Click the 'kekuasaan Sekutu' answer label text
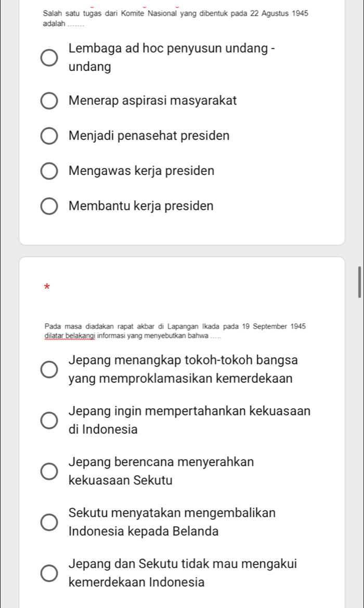 point(120,480)
